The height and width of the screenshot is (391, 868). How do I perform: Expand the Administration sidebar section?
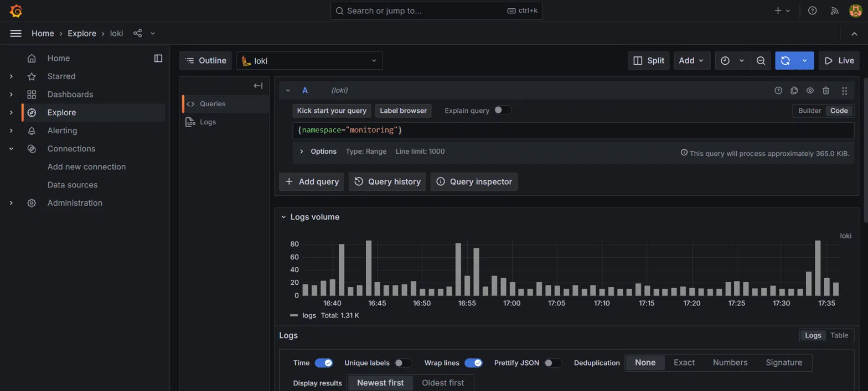pos(11,203)
